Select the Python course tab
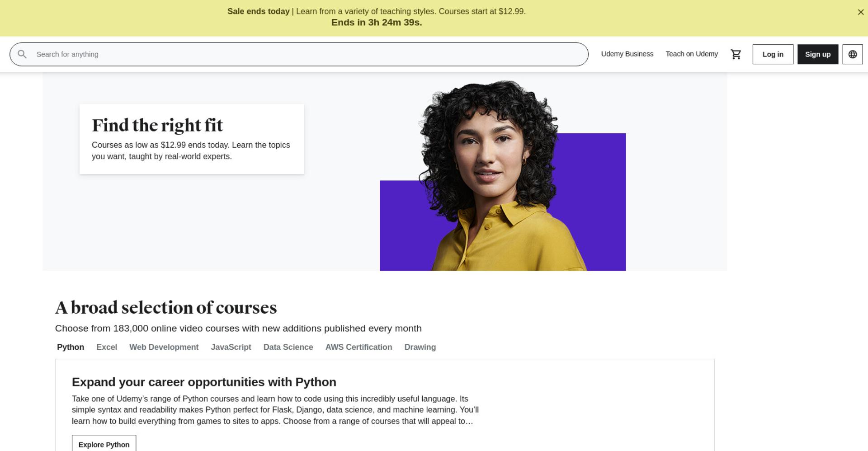Image resolution: width=868 pixels, height=451 pixels. coord(71,347)
